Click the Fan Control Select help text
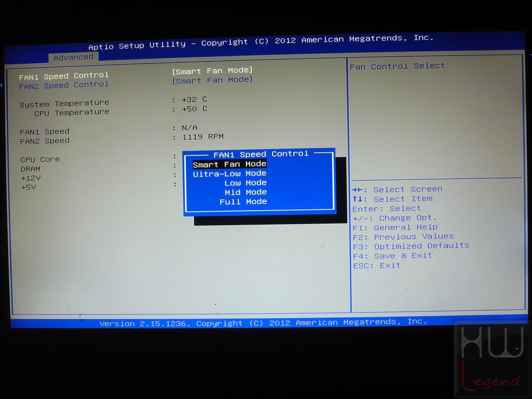The image size is (532, 399). 397,66
